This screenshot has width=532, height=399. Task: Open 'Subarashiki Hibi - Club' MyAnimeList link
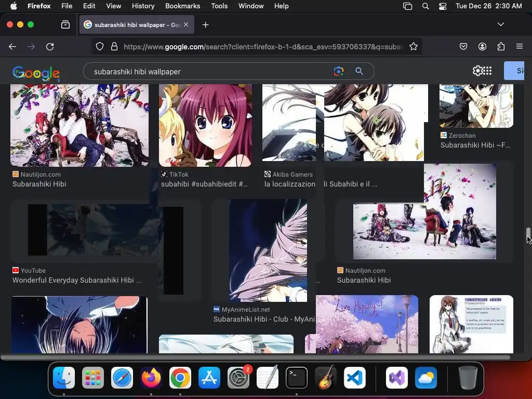(x=264, y=319)
